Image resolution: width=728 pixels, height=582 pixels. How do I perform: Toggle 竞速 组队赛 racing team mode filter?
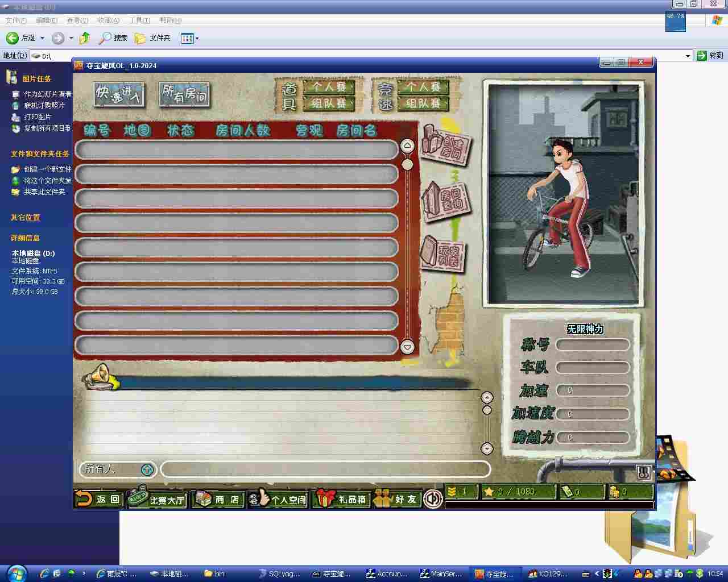423,103
